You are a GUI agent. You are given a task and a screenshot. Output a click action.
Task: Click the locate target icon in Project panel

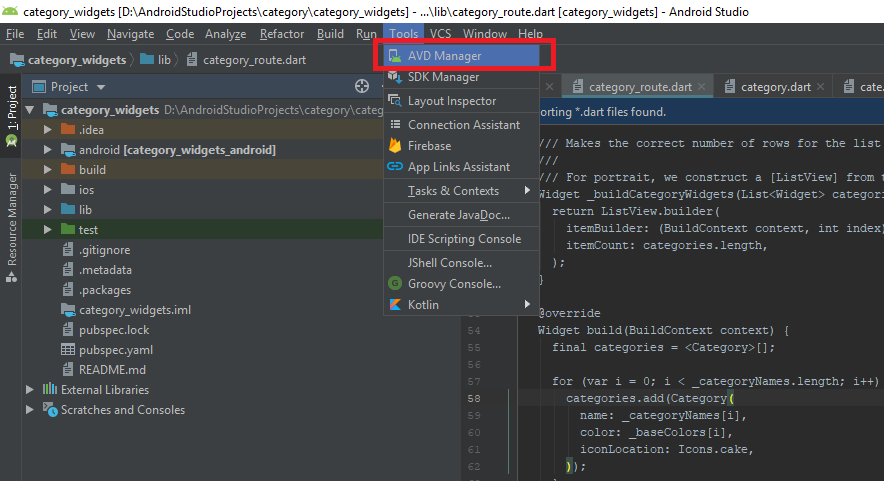362,87
